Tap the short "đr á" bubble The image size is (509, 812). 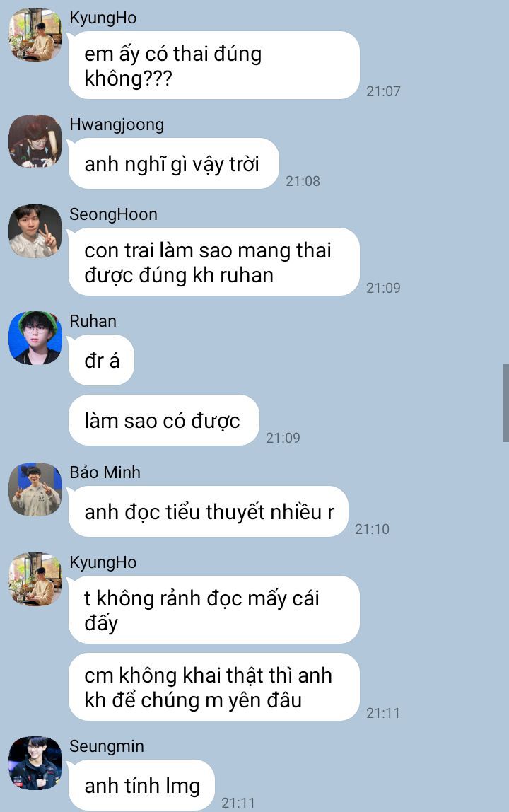102,361
